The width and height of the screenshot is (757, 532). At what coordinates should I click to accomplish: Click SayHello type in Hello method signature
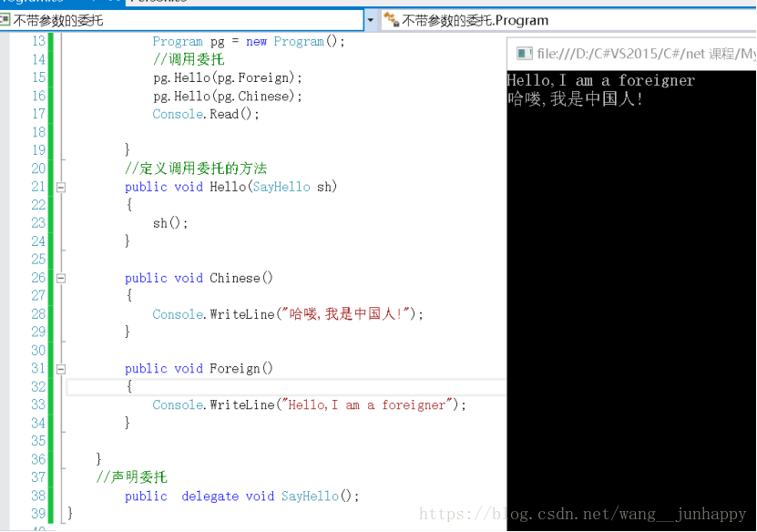[x=281, y=187]
